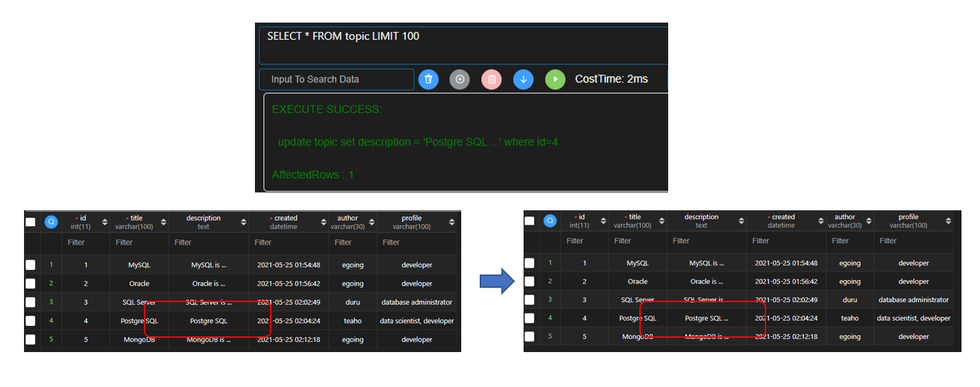Toggle the select-all checkbox in left table

pyautogui.click(x=30, y=222)
